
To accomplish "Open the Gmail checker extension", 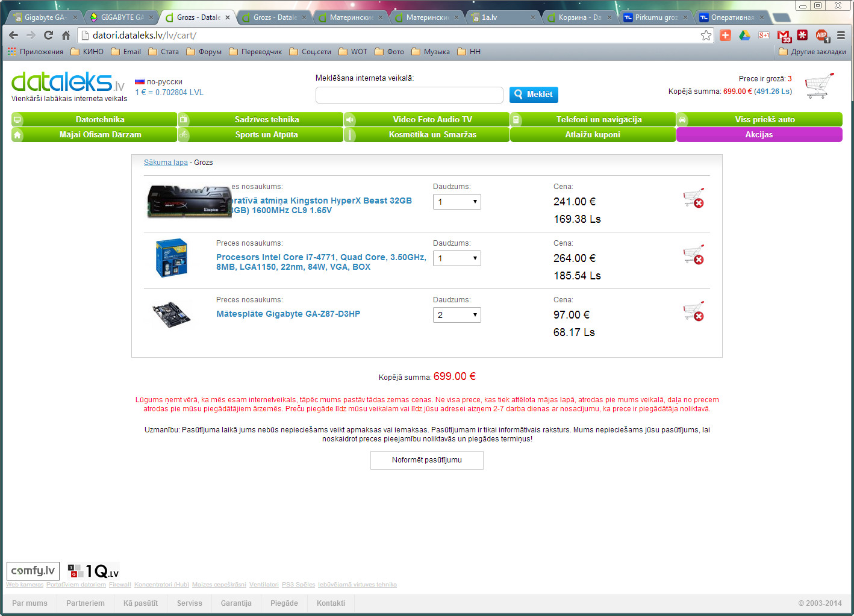I will tap(784, 36).
